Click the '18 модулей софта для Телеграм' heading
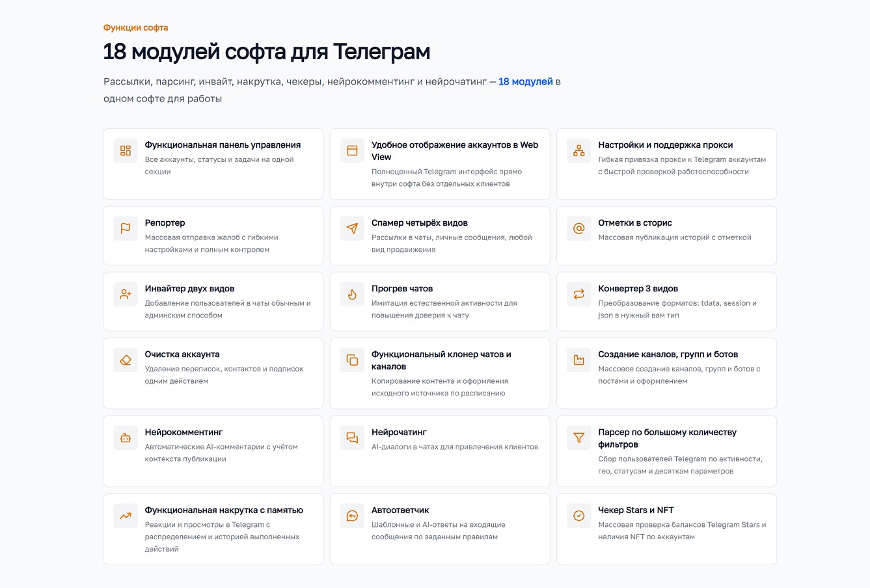The image size is (870, 588). [x=267, y=52]
